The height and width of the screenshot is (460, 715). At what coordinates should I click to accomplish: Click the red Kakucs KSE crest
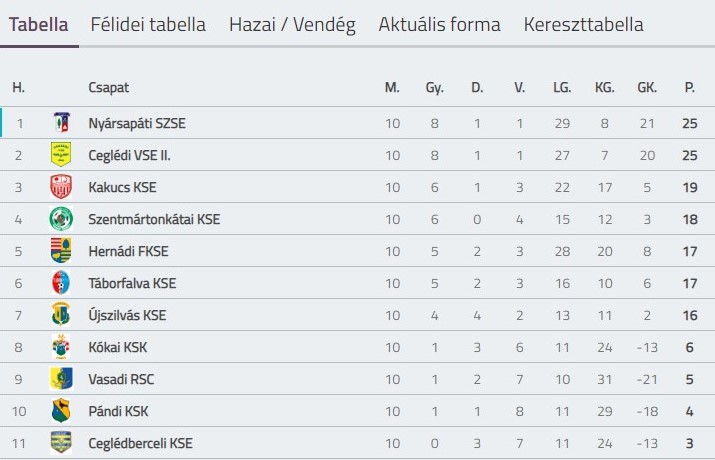(x=61, y=187)
